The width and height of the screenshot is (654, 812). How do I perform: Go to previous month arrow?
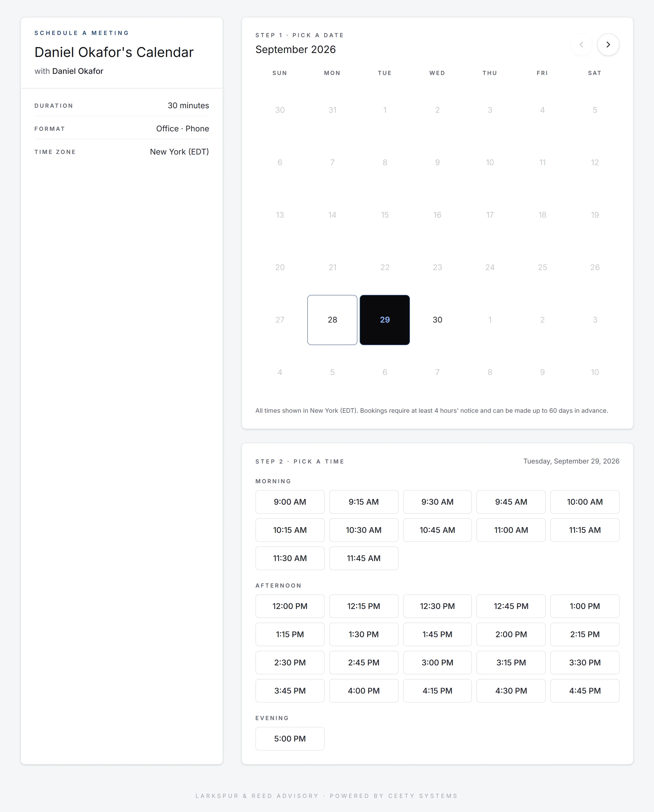581,45
